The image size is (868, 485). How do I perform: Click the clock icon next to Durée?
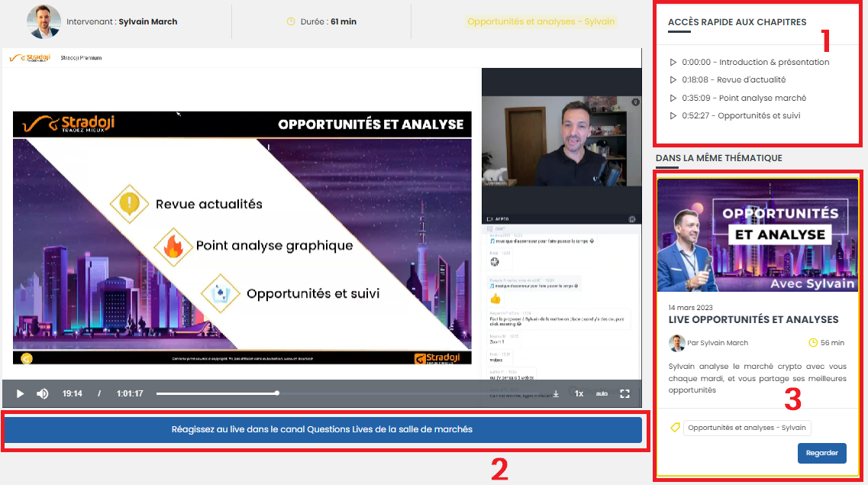tap(291, 21)
